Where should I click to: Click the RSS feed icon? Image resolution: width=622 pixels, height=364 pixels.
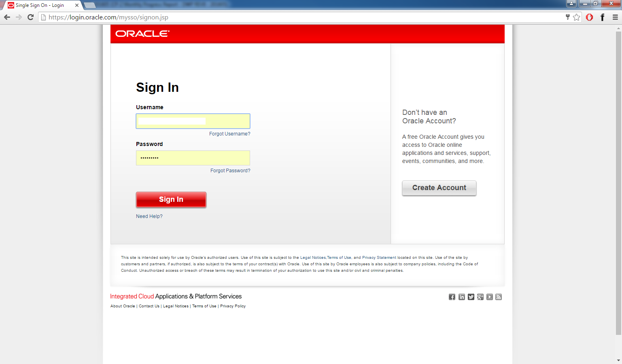[x=499, y=297]
